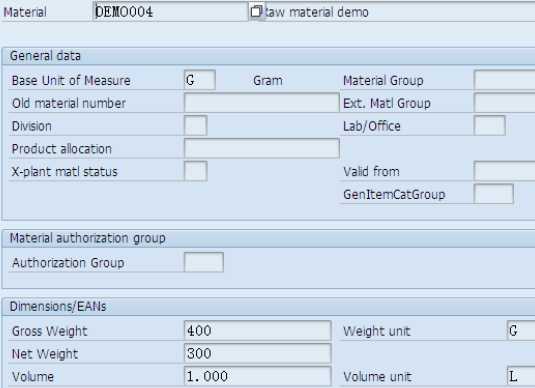The image size is (535, 388).
Task: Focus the Material Group field
Action: click(x=504, y=80)
